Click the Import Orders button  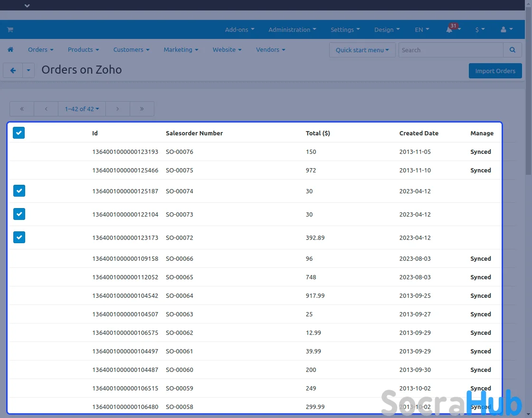tap(495, 71)
